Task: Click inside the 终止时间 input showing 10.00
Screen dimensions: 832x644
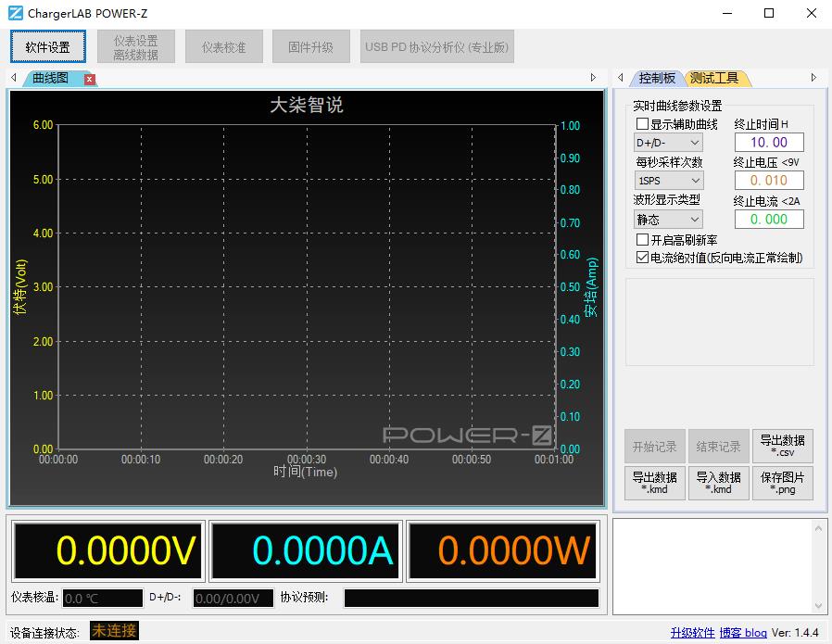Action: (769, 142)
